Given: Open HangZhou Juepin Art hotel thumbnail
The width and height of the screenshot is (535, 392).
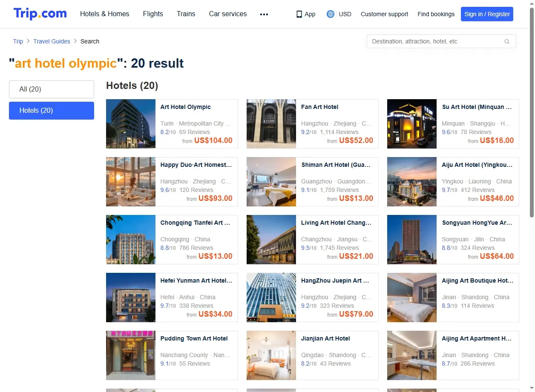Looking at the screenshot, I should coord(271,298).
